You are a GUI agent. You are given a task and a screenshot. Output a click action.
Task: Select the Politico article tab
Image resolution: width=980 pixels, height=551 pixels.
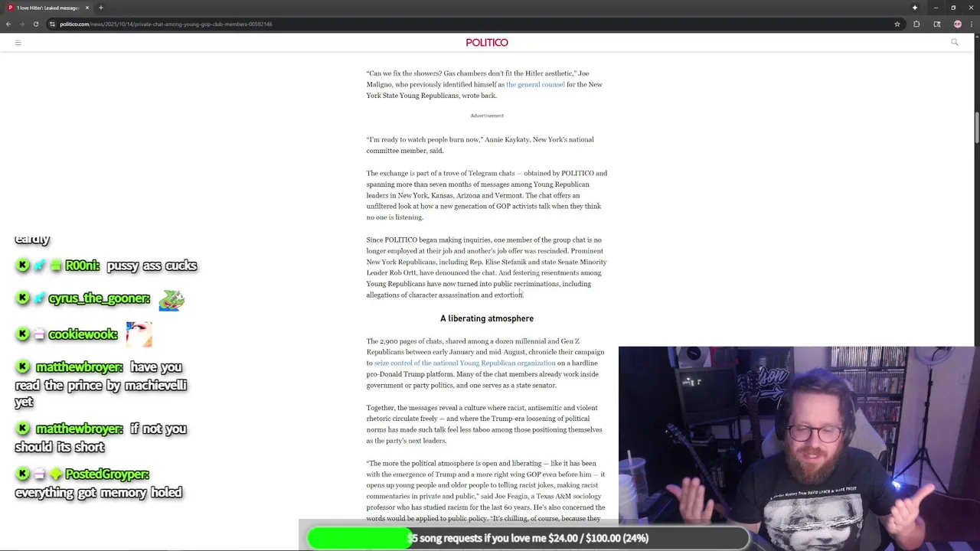point(47,8)
